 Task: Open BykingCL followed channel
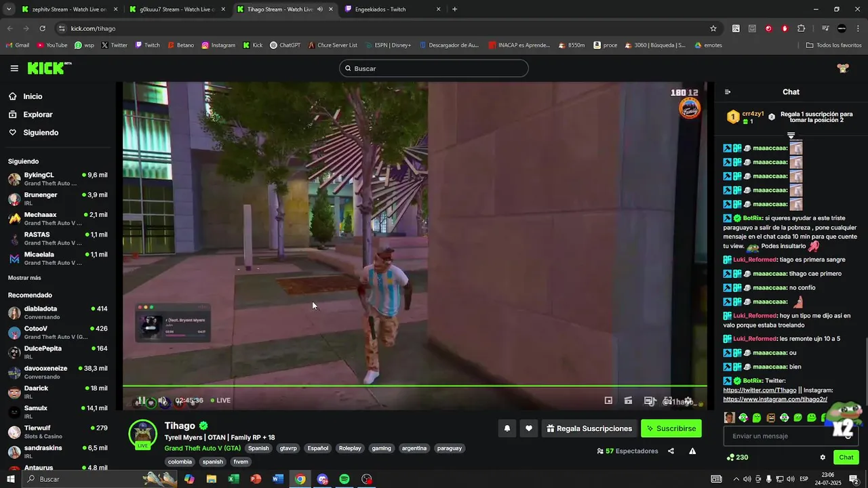58,179
